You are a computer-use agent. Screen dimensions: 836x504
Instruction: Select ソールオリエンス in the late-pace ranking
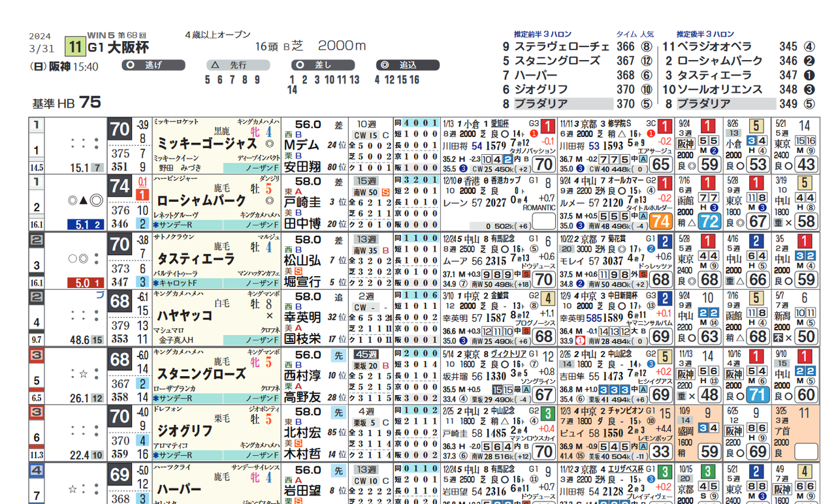tap(720, 89)
